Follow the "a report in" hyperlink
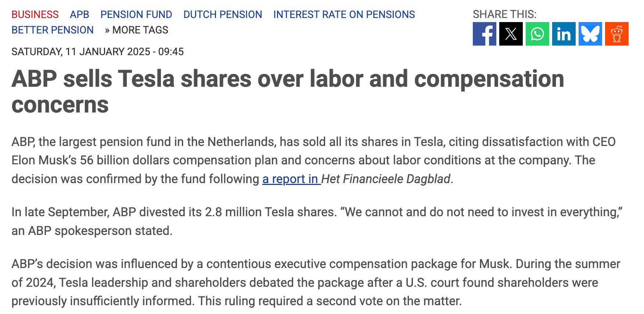This screenshot has width=644, height=314. coord(291,179)
